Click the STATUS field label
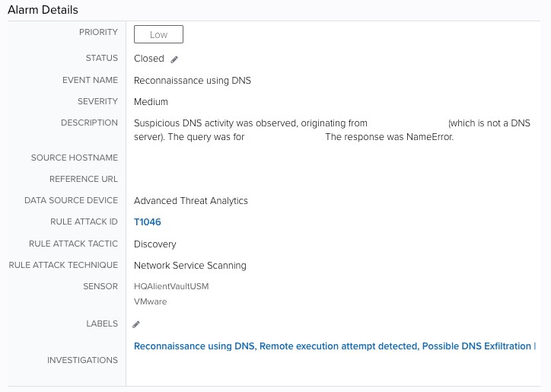551x392 pixels. tap(102, 58)
